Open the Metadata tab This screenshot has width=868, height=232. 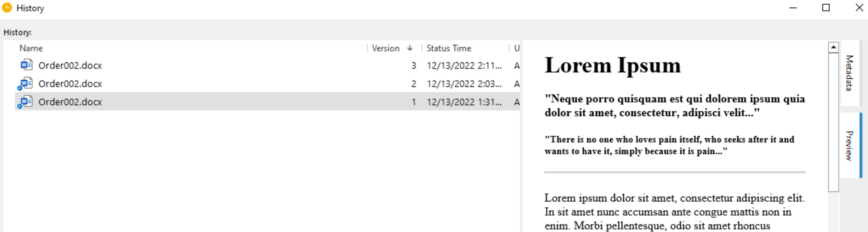849,73
